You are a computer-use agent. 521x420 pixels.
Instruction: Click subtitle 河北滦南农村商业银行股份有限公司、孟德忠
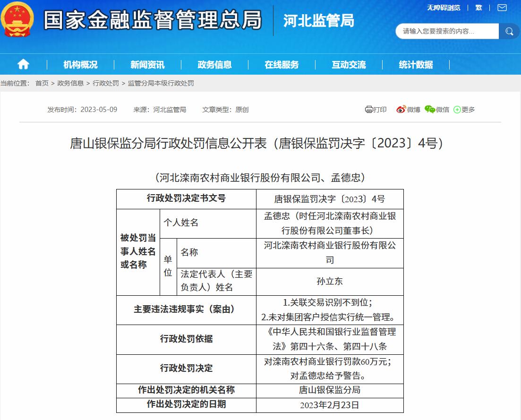tap(260, 178)
